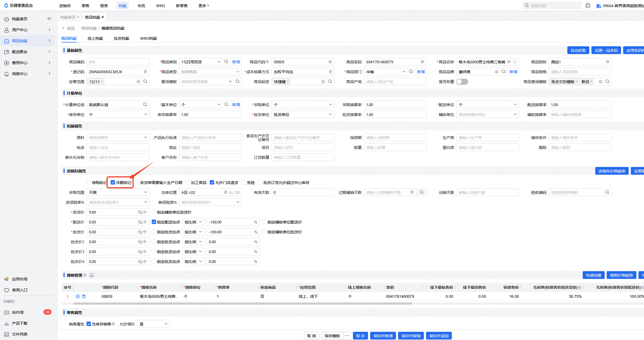Toggle the 是否称重 switch
This screenshot has width=644, height=340.
tap(462, 82)
